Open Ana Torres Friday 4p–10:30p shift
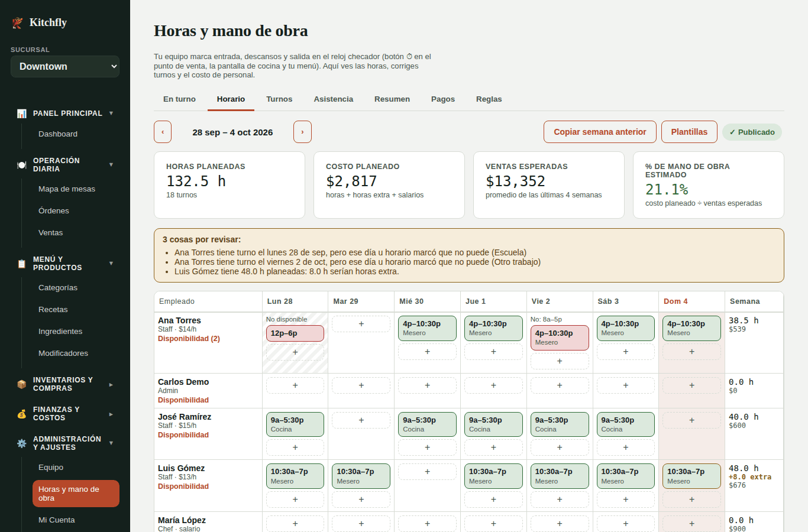The width and height of the screenshot is (808, 532). tap(560, 338)
